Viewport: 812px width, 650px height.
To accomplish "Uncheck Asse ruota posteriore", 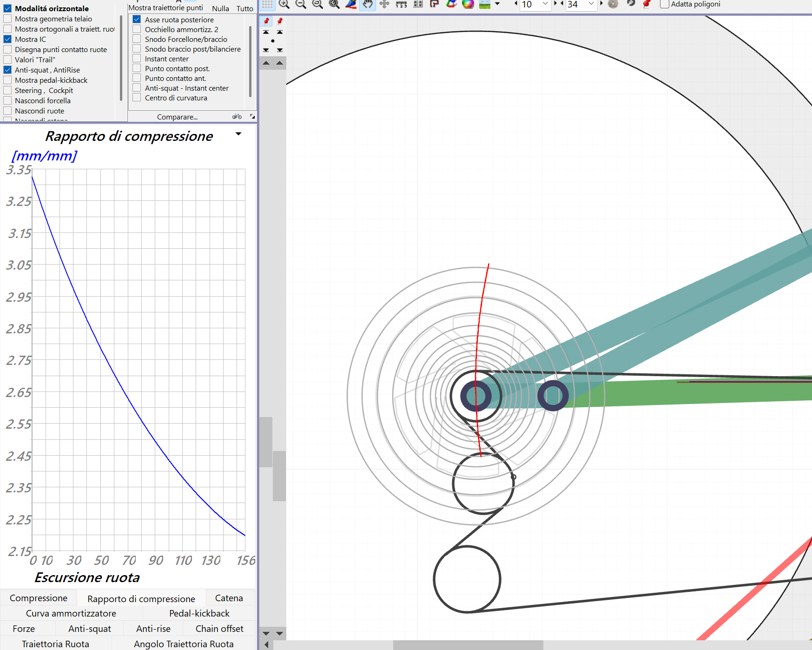I will tap(137, 20).
